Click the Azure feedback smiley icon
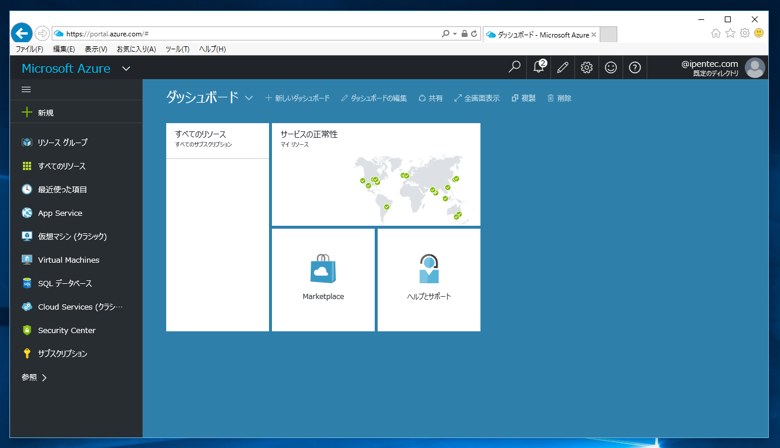This screenshot has height=448, width=780. tap(611, 67)
